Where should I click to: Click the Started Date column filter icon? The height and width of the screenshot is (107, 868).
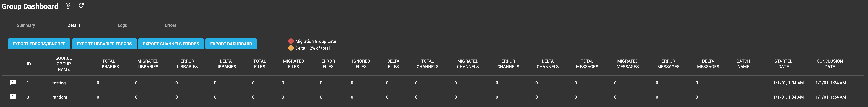tap(798, 64)
